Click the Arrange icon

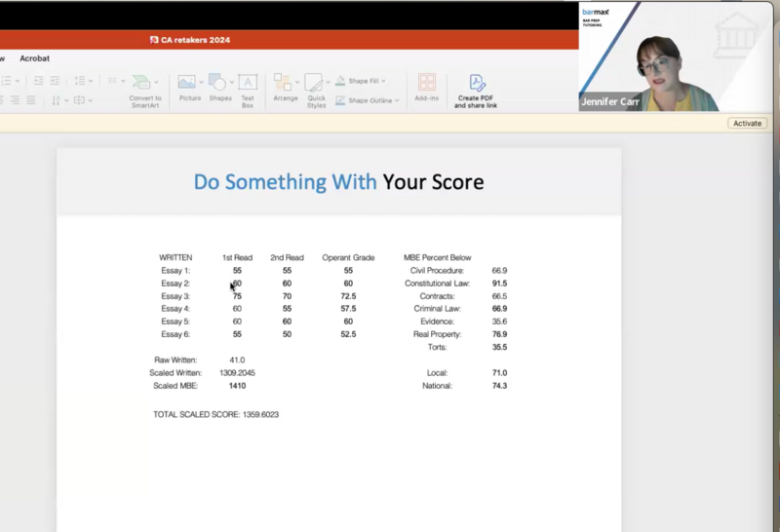click(x=283, y=83)
